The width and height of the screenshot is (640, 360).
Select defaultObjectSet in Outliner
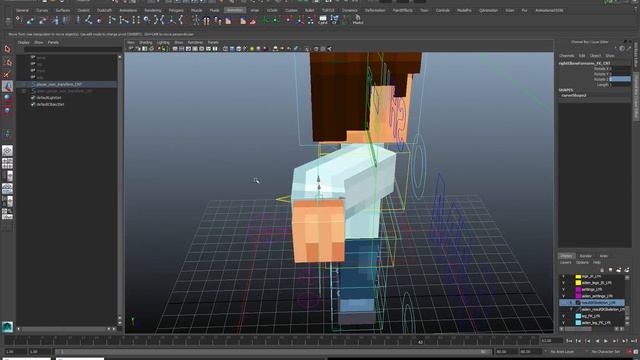[x=50, y=104]
